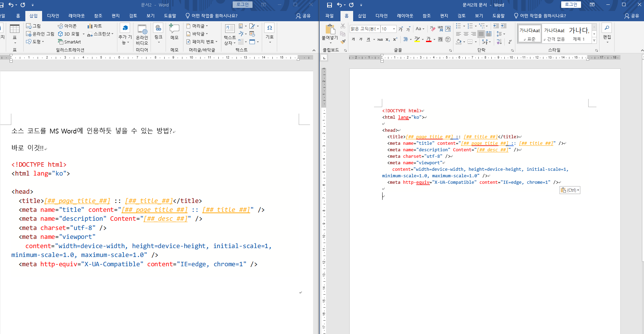Viewport: 644px width, 334px height.
Task: Click the Cut scissors icon
Action: click(x=343, y=26)
